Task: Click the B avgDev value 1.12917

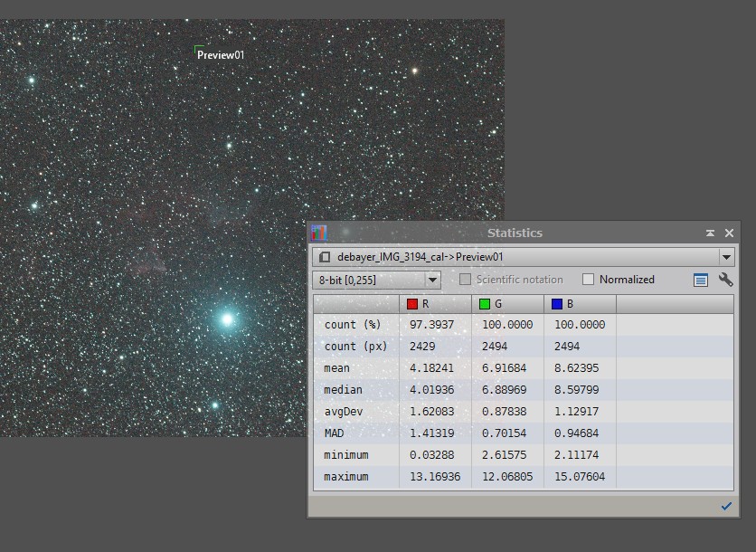Action: 576,412
